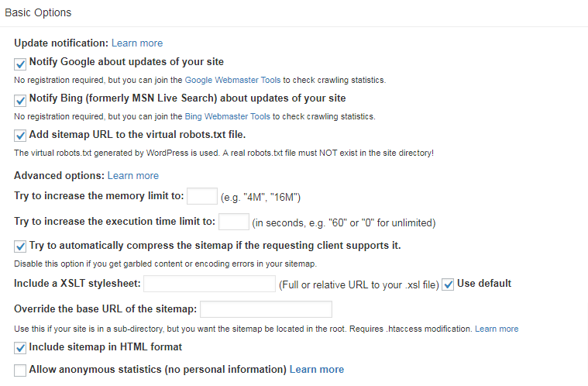Open Learn more about .htaccess modification

point(497,329)
